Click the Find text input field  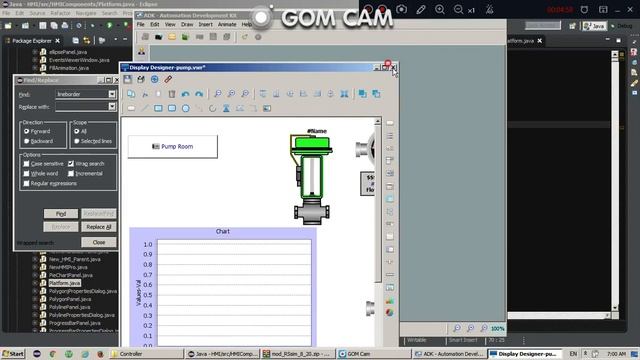tap(82, 94)
